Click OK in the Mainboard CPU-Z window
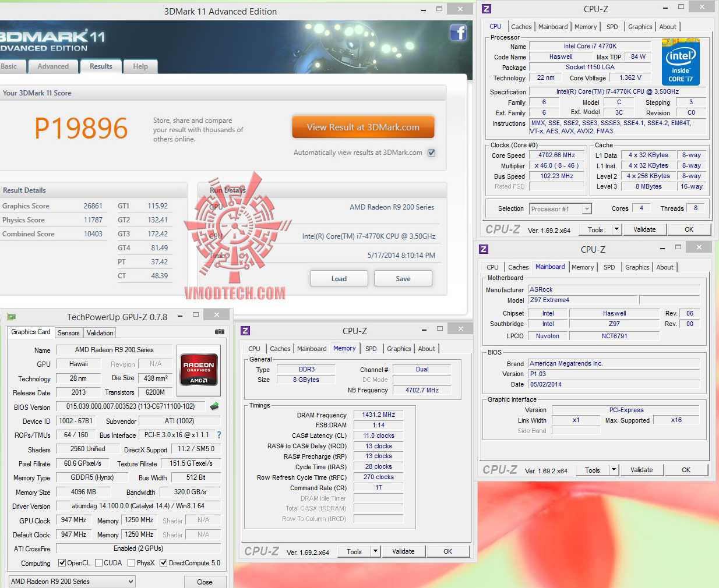Image resolution: width=719 pixels, height=588 pixels. [686, 470]
